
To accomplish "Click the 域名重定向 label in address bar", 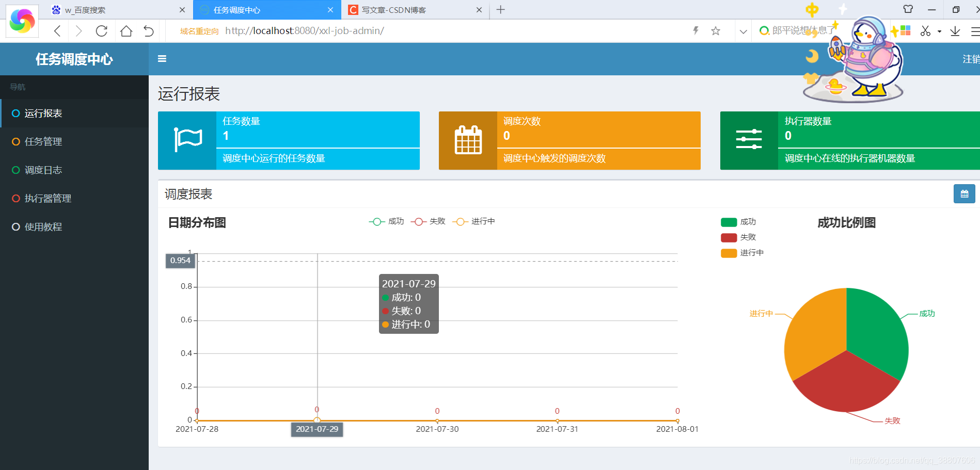I will tap(199, 31).
